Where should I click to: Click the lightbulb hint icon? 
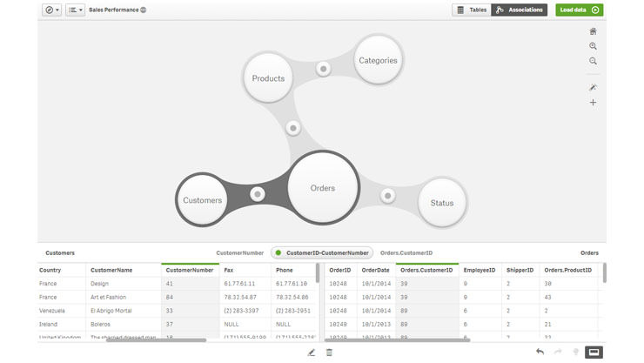576,352
